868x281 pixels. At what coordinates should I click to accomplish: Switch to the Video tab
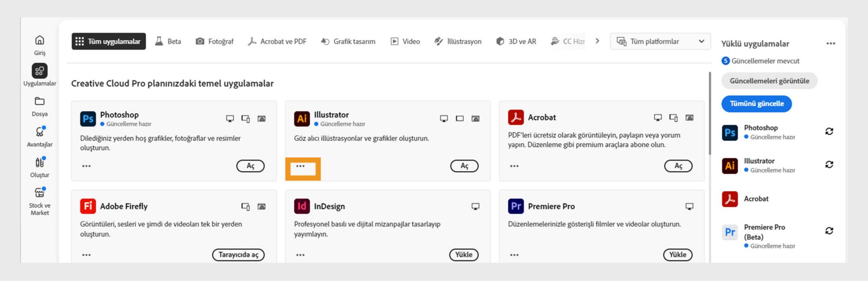point(405,41)
